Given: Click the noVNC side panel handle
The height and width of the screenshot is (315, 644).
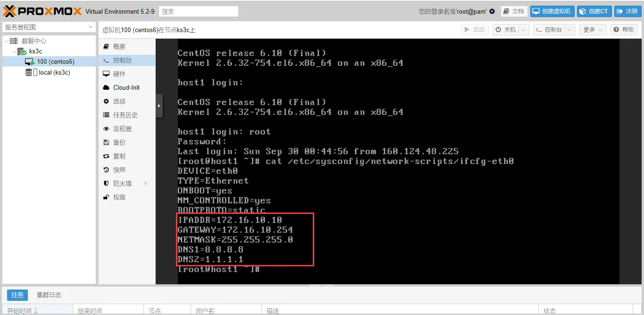Looking at the screenshot, I should [x=159, y=106].
